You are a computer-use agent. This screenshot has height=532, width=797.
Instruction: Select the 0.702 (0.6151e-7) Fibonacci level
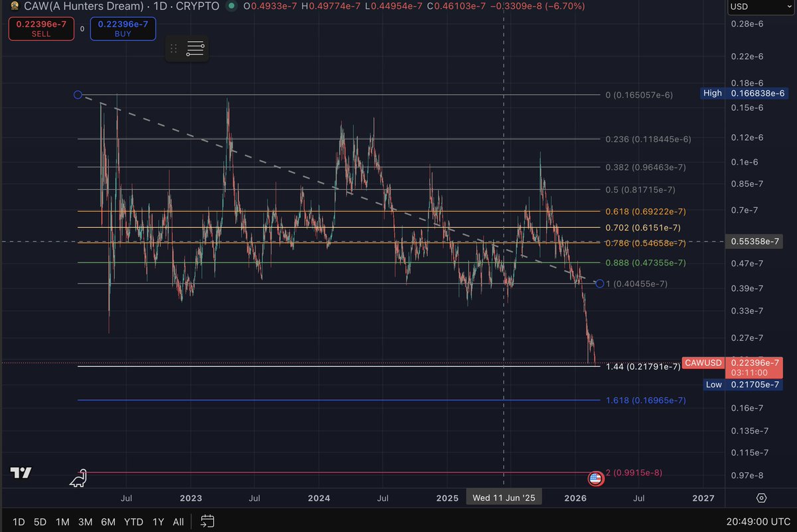[x=643, y=227]
